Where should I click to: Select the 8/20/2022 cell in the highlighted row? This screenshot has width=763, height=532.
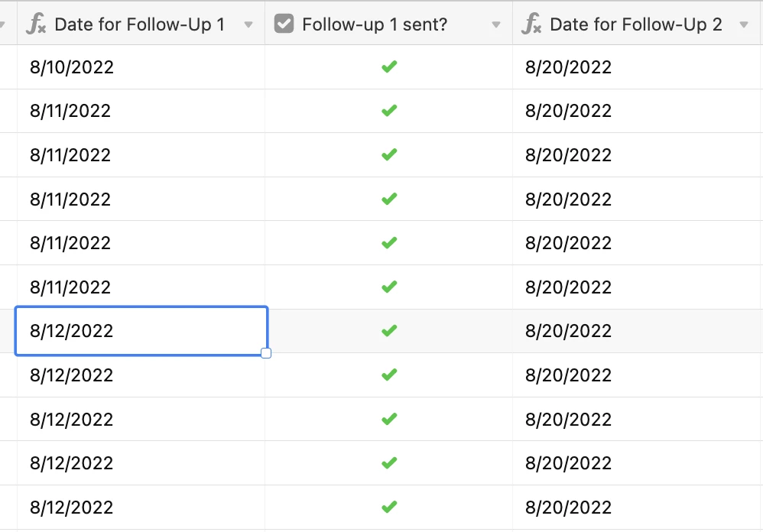click(x=638, y=331)
